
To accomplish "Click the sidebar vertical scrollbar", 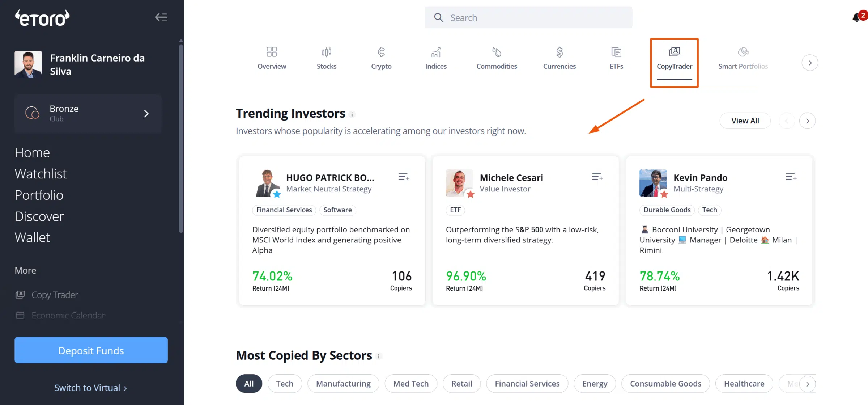I will tap(181, 138).
